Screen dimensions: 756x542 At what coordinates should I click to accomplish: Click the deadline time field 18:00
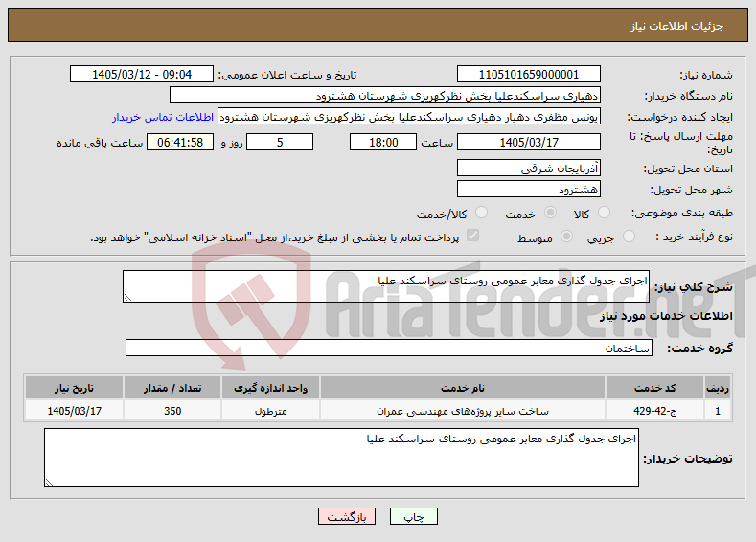pyautogui.click(x=383, y=142)
